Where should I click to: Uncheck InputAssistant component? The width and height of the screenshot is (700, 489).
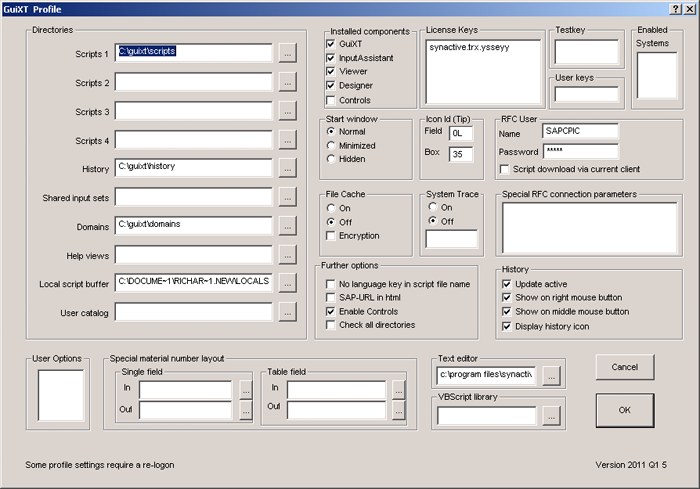tap(331, 58)
